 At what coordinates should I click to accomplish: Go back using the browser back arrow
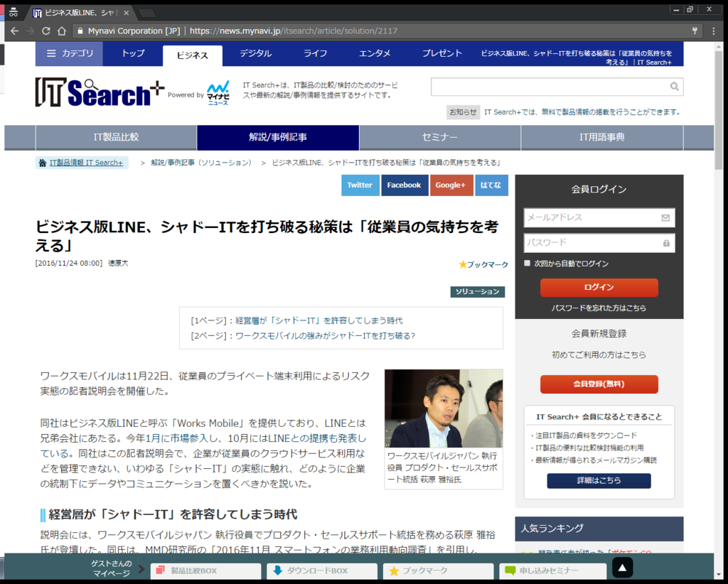14,31
